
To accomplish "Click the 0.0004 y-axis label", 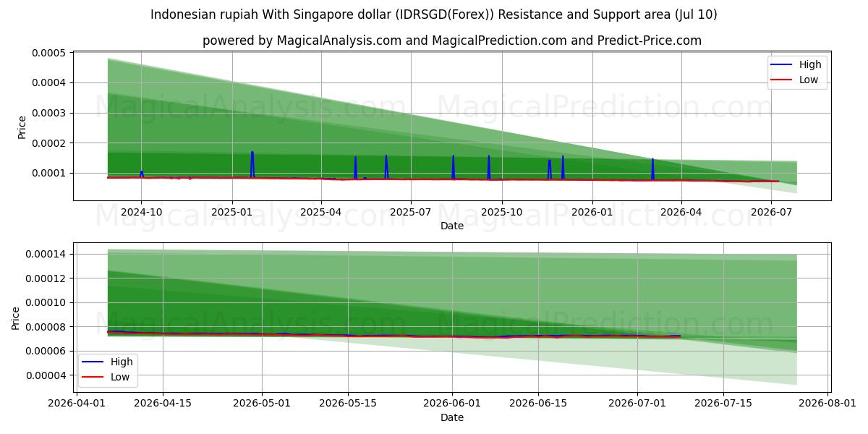I will coord(48,82).
